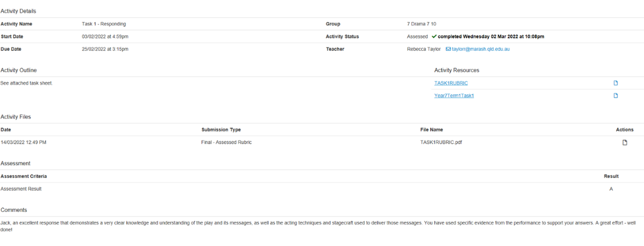Click the Activity Resources heading
Screen dimensions: 644x246
pyautogui.click(x=456, y=70)
